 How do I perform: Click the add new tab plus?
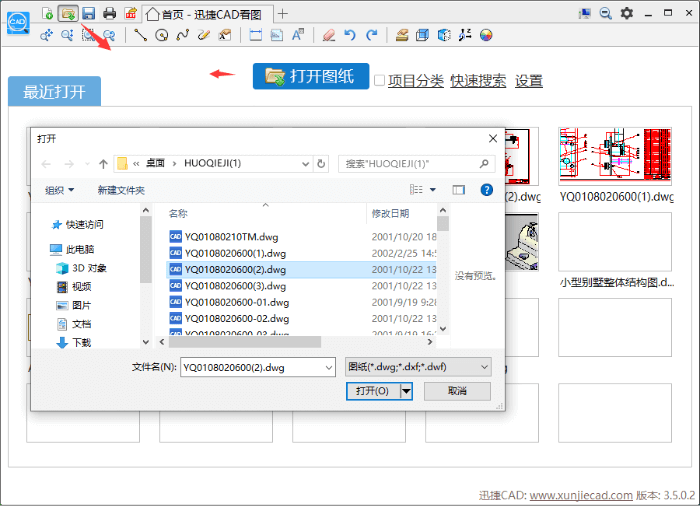point(282,14)
